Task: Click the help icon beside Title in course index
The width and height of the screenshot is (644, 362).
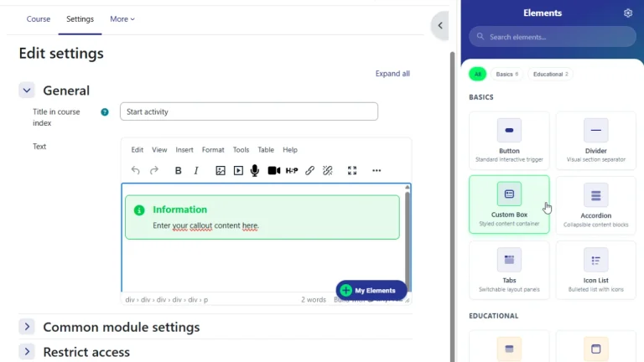Action: pyautogui.click(x=105, y=112)
